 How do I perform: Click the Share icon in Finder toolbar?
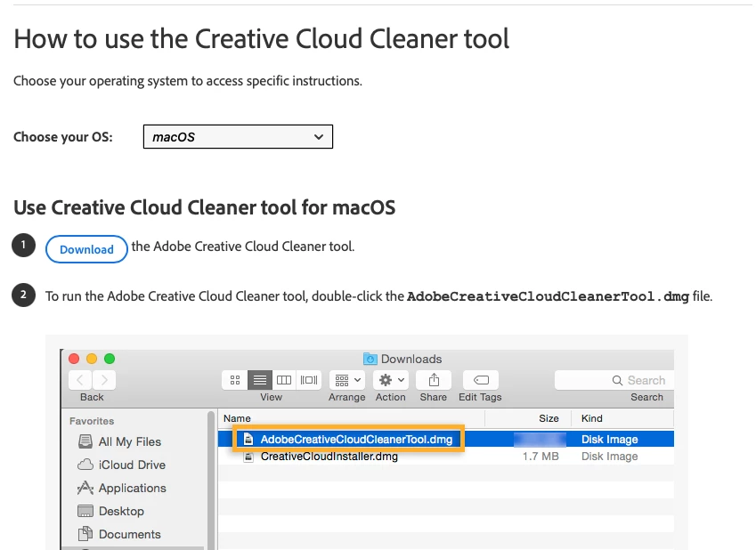[x=434, y=380]
